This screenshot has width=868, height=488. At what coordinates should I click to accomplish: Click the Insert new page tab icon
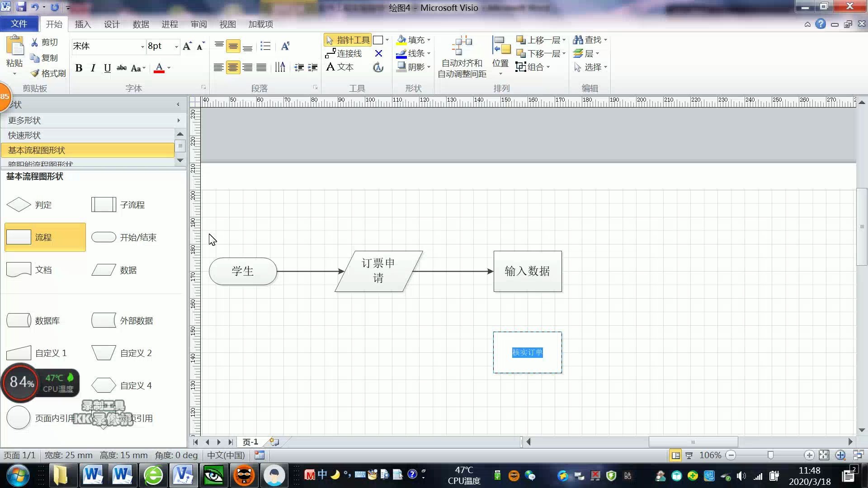click(x=274, y=442)
